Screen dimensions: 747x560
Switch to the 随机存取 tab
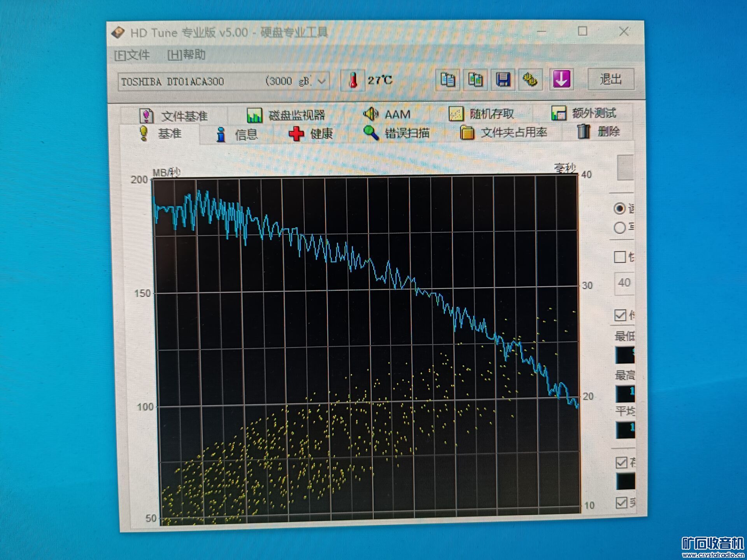click(481, 114)
